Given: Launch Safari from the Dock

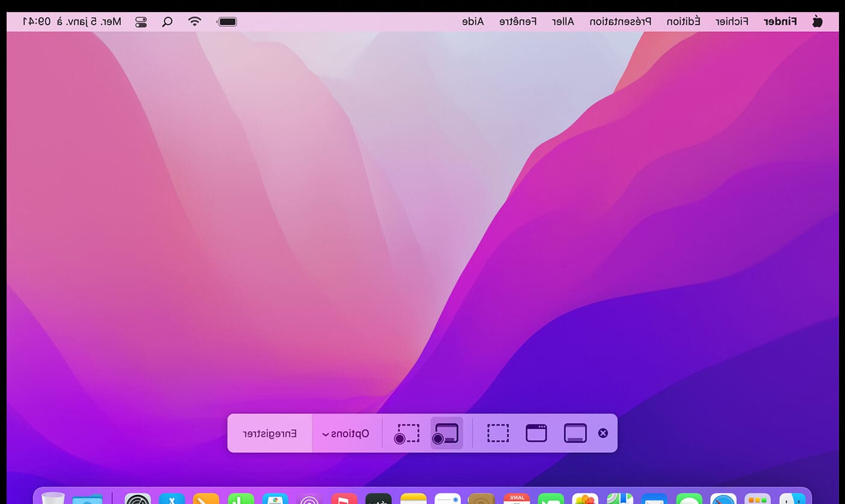Looking at the screenshot, I should click(x=723, y=499).
